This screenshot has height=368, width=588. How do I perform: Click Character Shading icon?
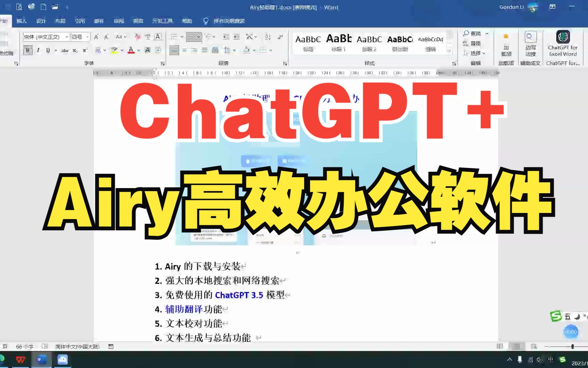147,50
